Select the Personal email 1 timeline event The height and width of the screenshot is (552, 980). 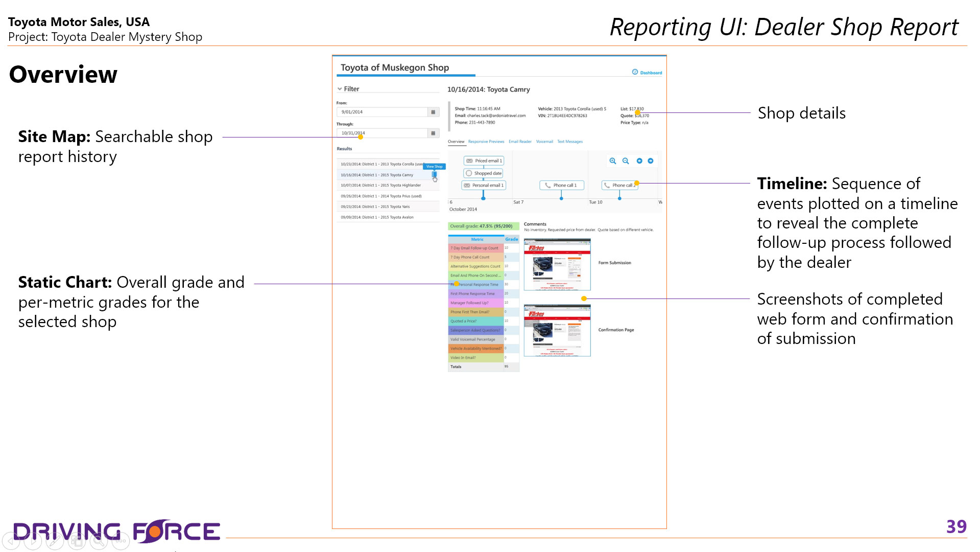(484, 186)
